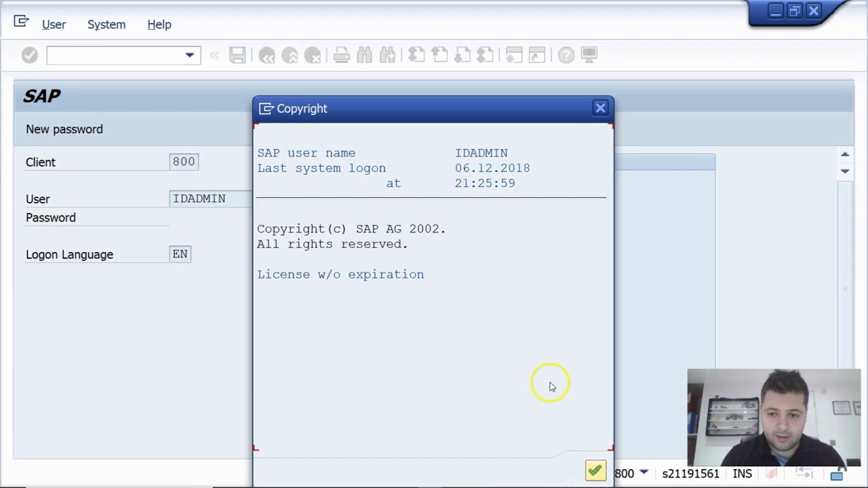
Task: Click the data transfer arrows status icon
Action: [x=804, y=474]
